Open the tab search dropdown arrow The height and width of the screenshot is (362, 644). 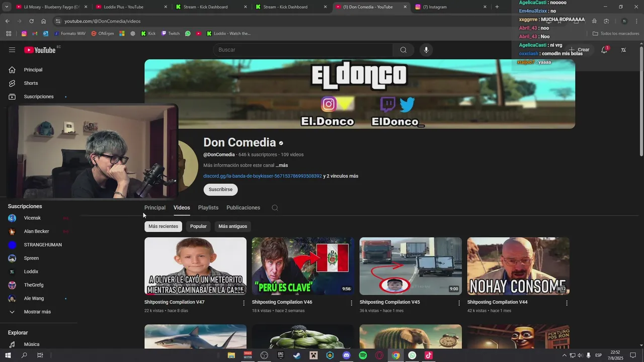(x=7, y=7)
